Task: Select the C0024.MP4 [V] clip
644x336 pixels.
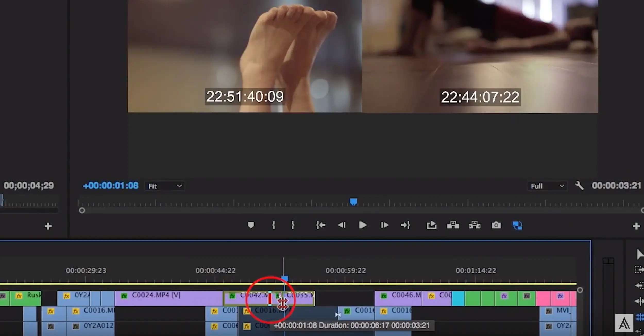Action: point(169,298)
